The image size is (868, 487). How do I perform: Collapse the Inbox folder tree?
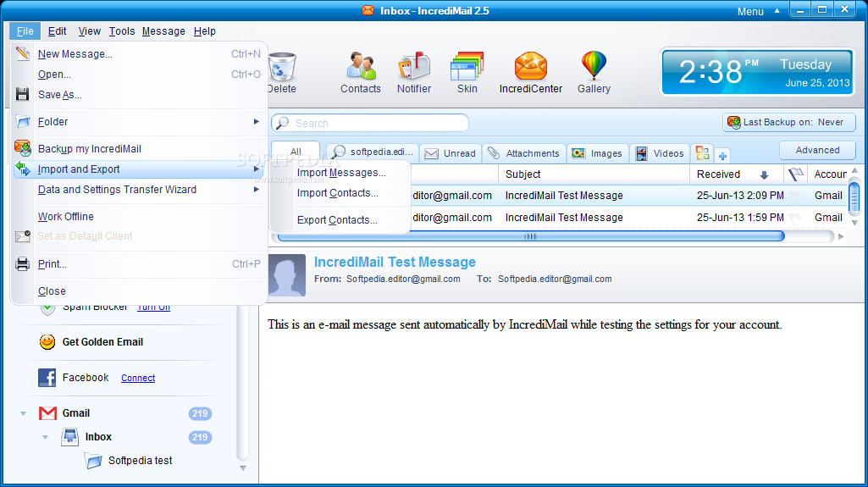coord(46,437)
